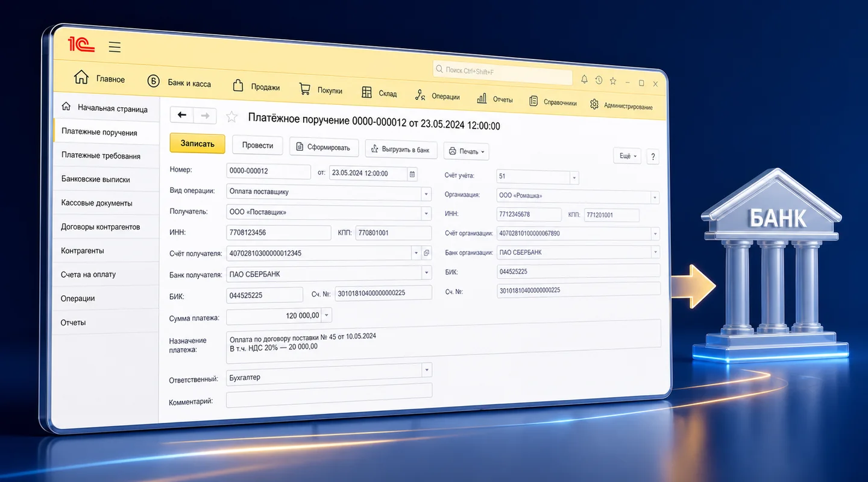This screenshot has height=482, width=868.
Task: Open Договоры контрагентов in the sidebar
Action: pos(105,227)
